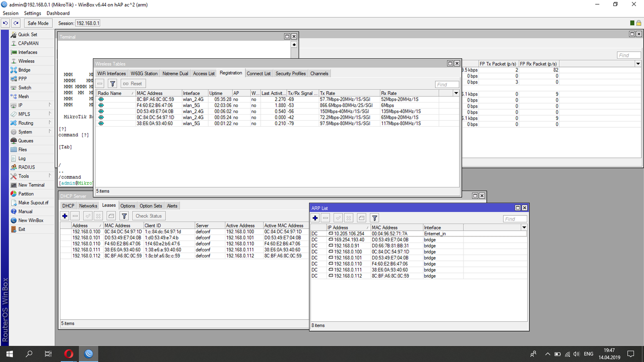Click the Find field in ARP List
644x362 pixels.
[x=515, y=219]
